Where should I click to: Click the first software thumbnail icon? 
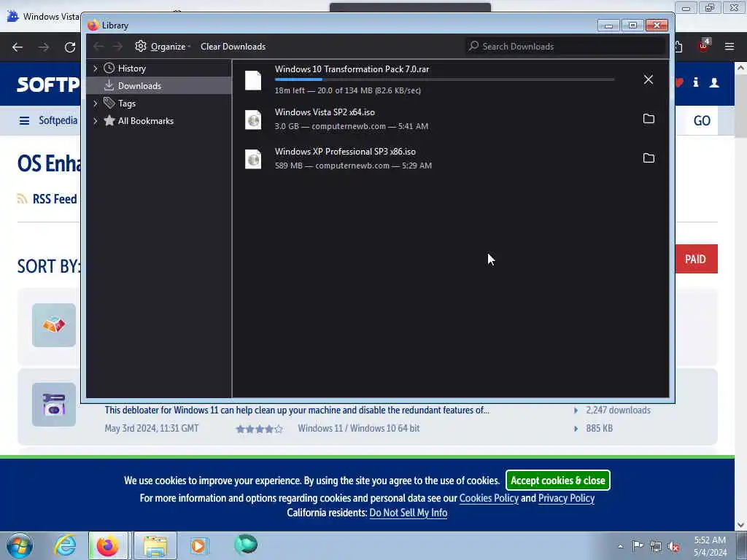click(54, 325)
